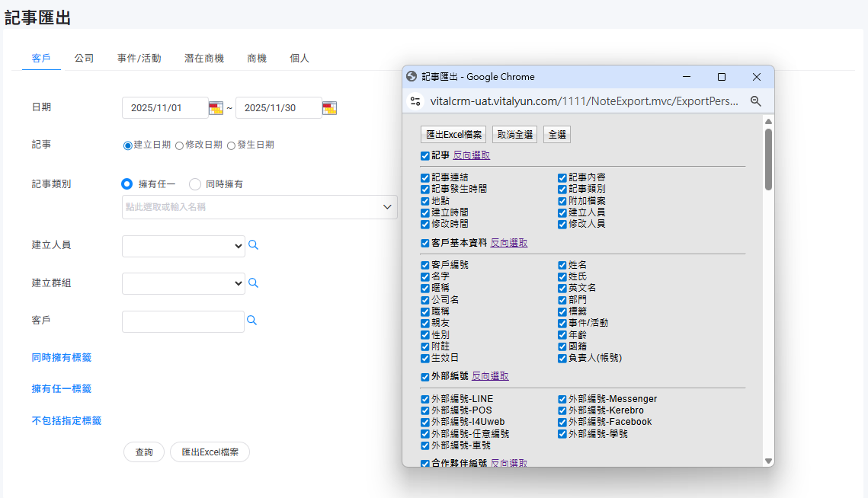
Task: Click the popup's vertical scrollbar thumb
Action: [x=768, y=158]
